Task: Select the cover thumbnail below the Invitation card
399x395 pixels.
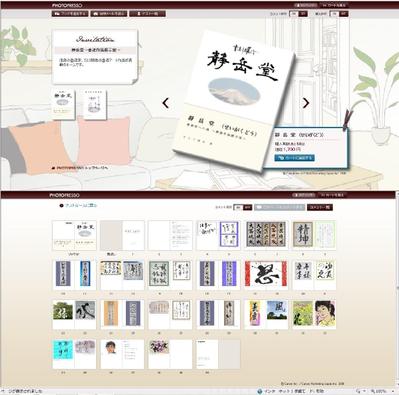Action: click(x=63, y=105)
